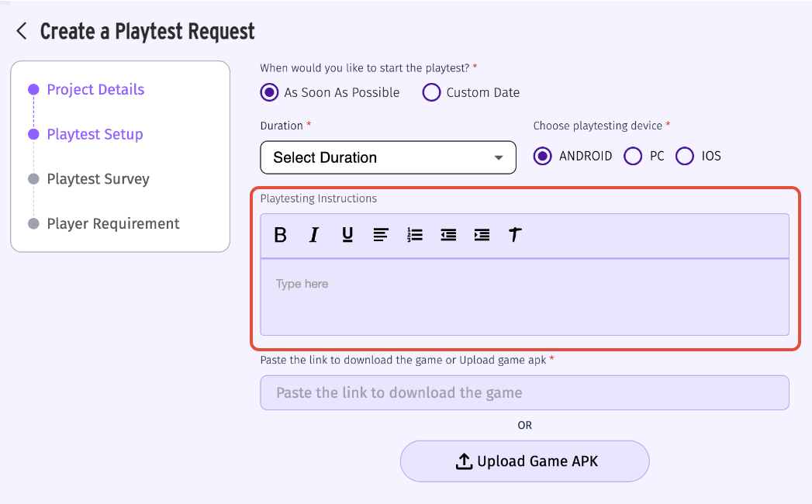Switch to Playtest Survey step
The width and height of the screenshot is (812, 504).
(98, 179)
